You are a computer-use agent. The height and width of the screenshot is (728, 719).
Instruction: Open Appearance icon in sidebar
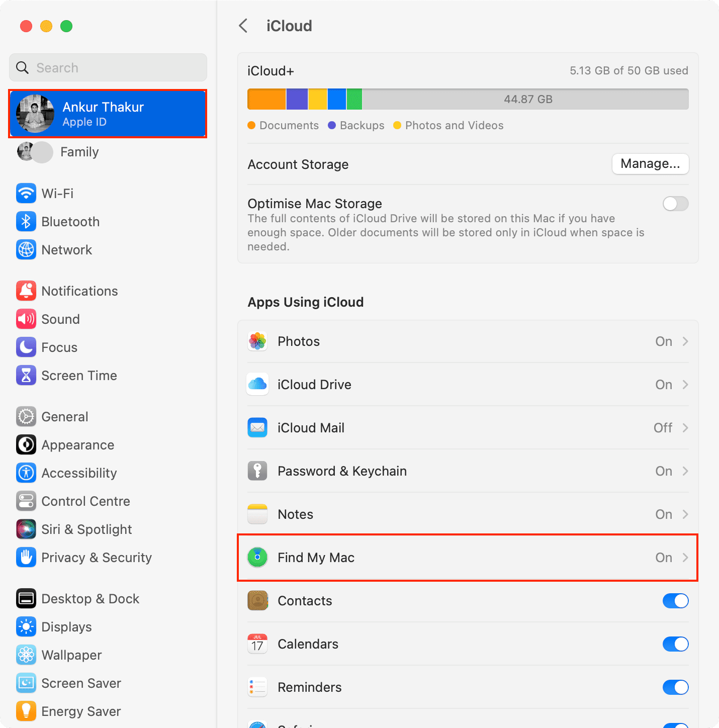(26, 444)
